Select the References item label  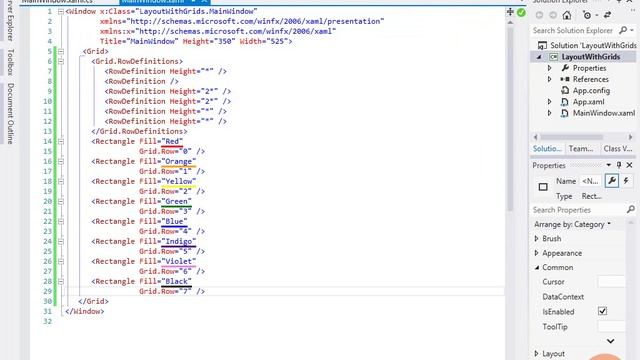click(590, 79)
